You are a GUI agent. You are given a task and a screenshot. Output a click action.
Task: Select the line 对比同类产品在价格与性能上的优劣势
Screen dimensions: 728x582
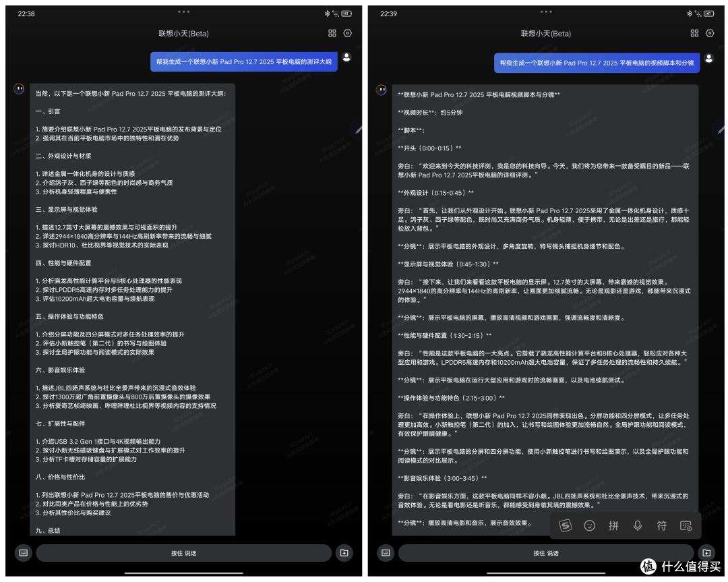(x=92, y=504)
